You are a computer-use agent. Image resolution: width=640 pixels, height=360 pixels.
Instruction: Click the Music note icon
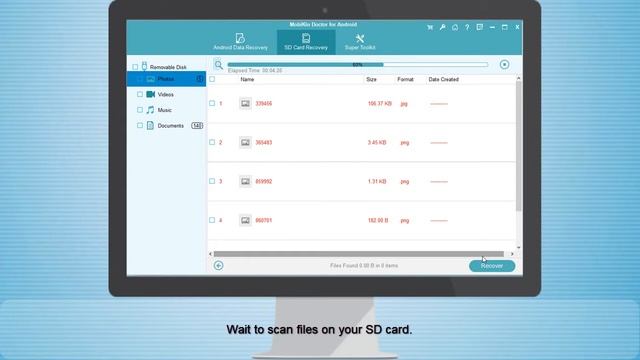(151, 110)
